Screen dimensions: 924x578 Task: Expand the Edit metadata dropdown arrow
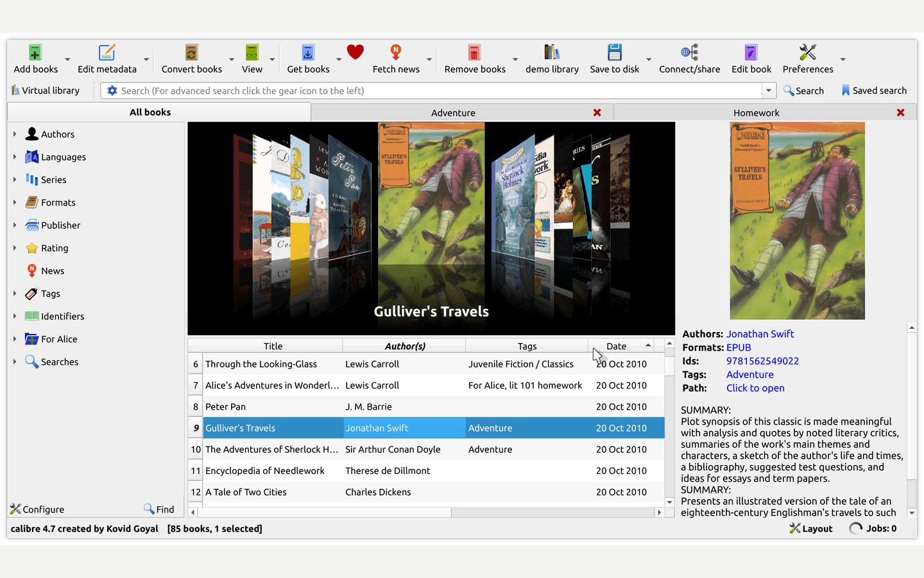146,60
